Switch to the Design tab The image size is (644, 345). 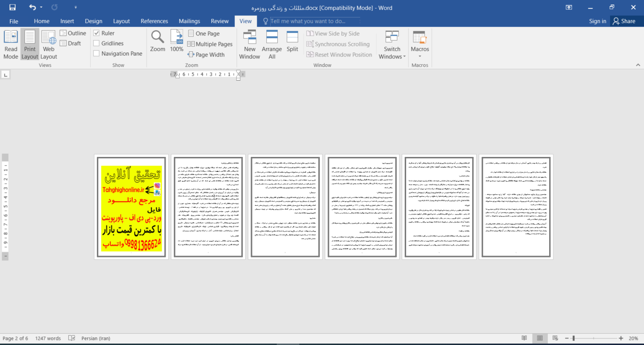click(x=93, y=21)
